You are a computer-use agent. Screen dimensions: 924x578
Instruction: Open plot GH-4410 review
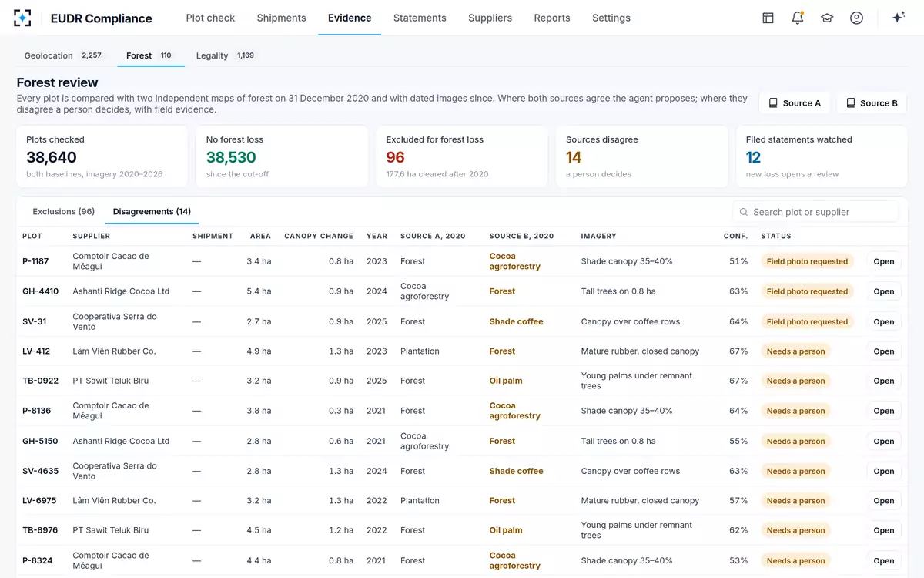point(884,291)
